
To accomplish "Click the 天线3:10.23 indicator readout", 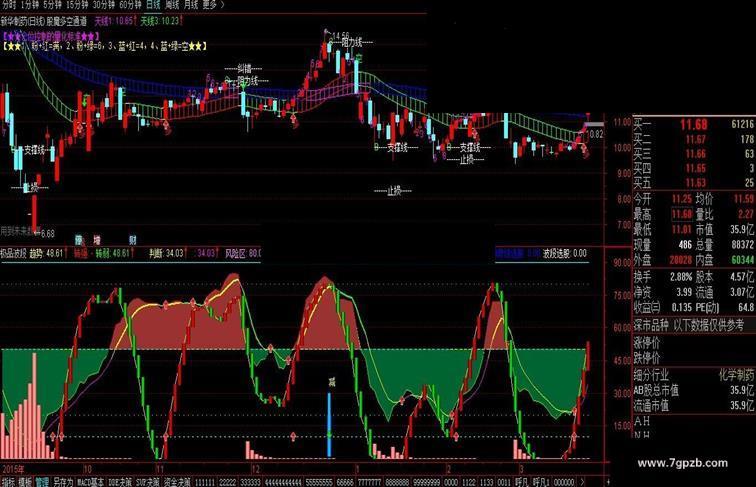I will (160, 21).
